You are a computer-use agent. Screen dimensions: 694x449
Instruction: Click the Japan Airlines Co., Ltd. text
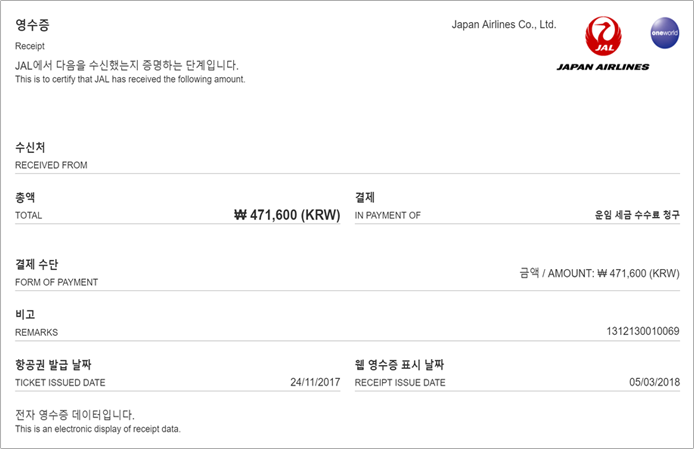coord(503,24)
